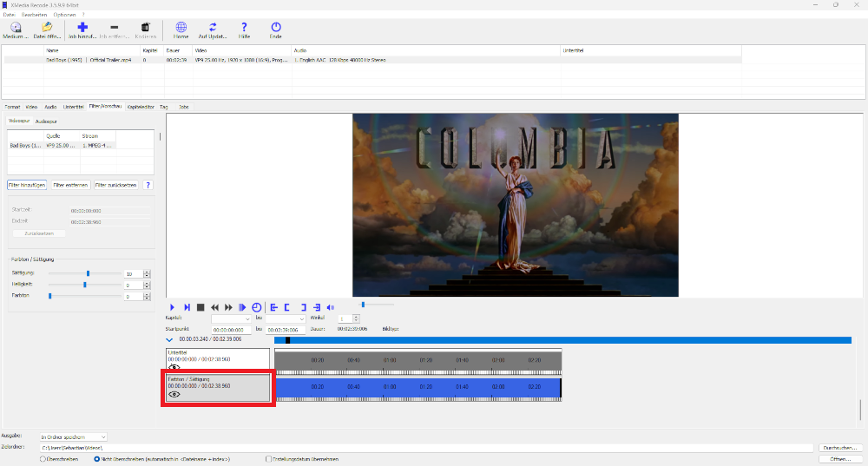The image size is (868, 466).
Task: Switch to the Format tab
Action: (12, 107)
